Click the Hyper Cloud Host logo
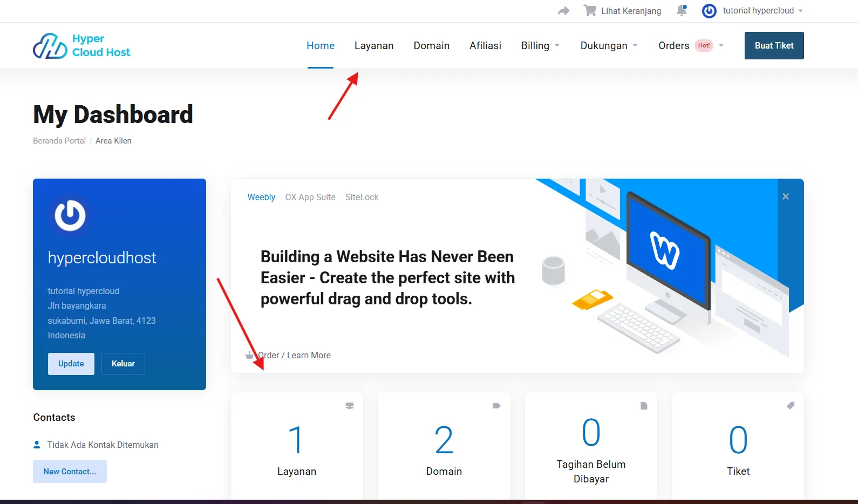The image size is (858, 504). point(81,46)
